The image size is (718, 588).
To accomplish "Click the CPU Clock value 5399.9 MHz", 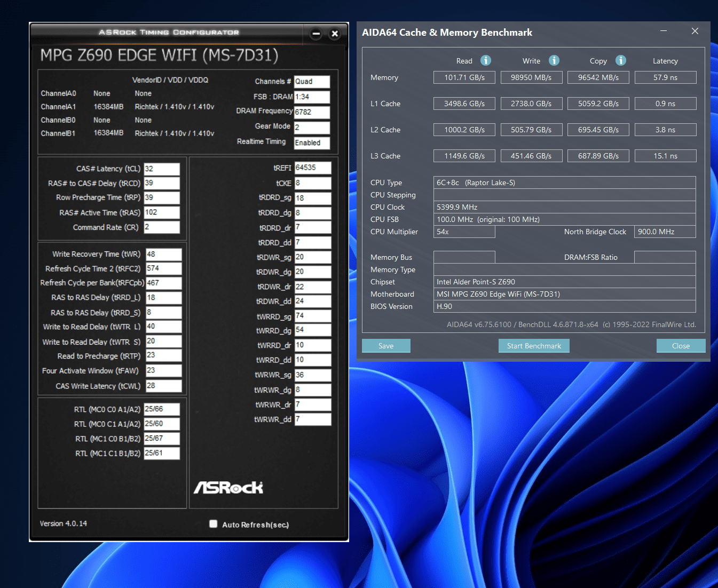I will (565, 207).
